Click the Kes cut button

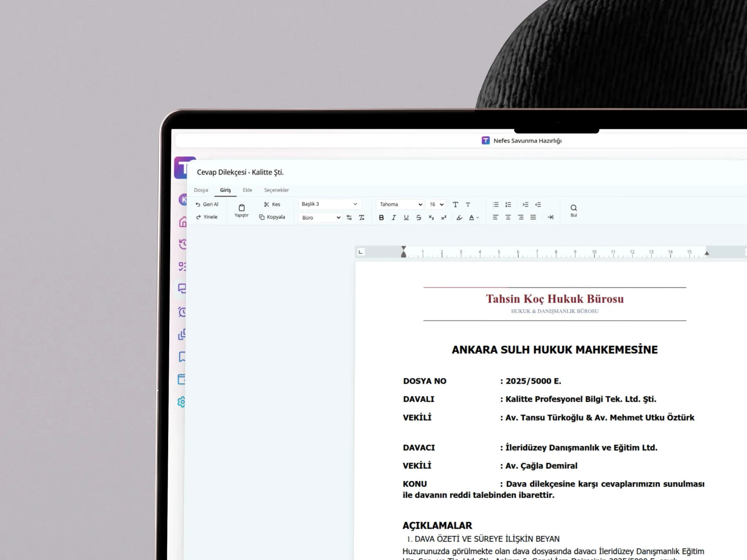pyautogui.click(x=272, y=204)
